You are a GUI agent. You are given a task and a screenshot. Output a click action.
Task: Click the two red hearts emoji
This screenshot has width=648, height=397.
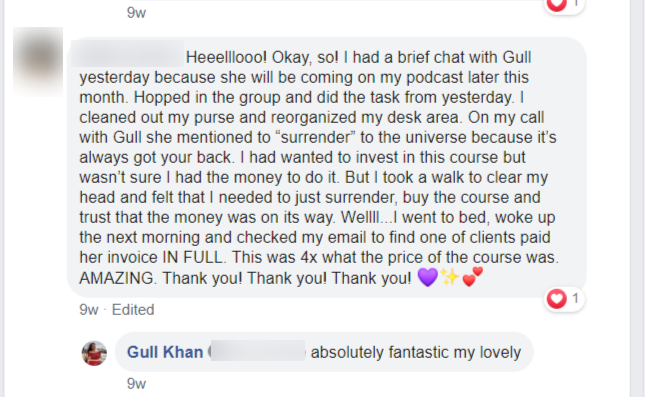coord(472,277)
